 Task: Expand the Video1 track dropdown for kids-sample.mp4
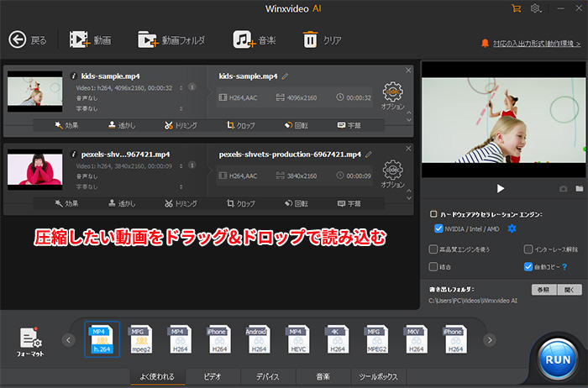point(181,87)
